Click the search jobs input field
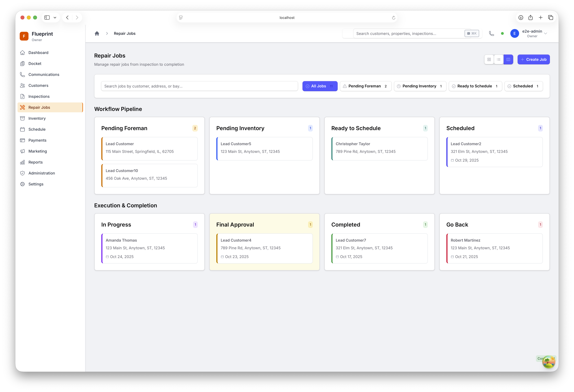 199,86
